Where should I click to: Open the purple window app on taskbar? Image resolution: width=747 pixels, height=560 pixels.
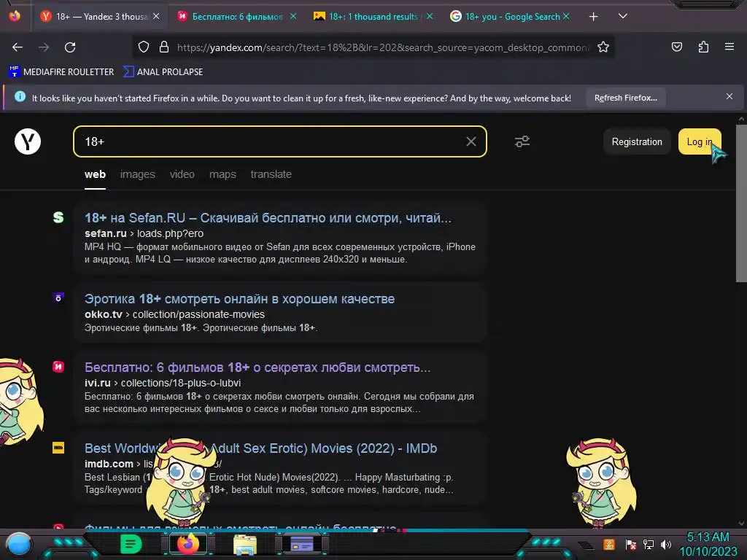[x=302, y=544]
